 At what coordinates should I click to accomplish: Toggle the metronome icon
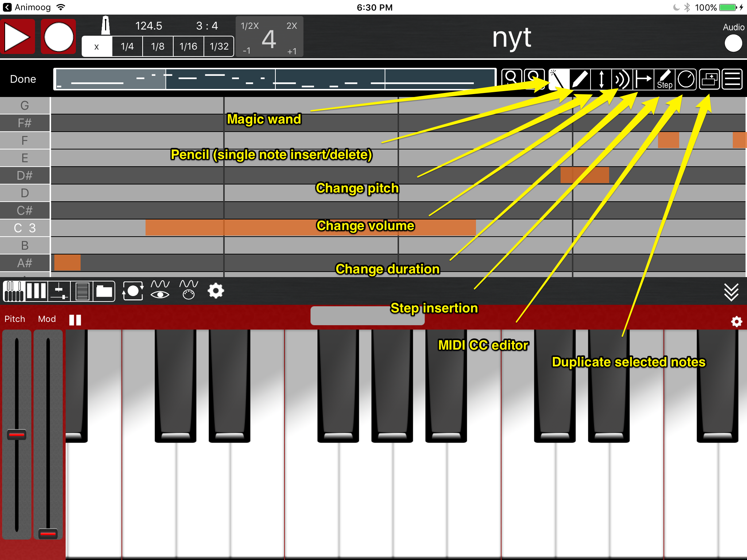coord(105,26)
